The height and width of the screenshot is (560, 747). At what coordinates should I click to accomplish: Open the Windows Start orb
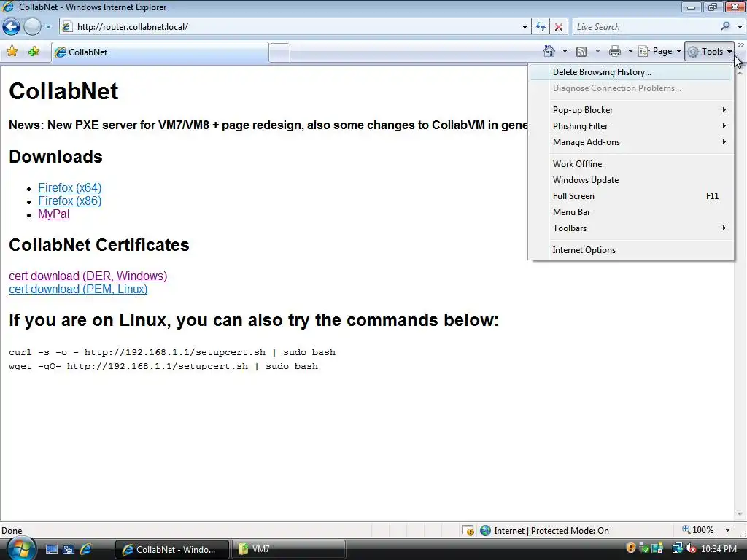[x=20, y=549]
